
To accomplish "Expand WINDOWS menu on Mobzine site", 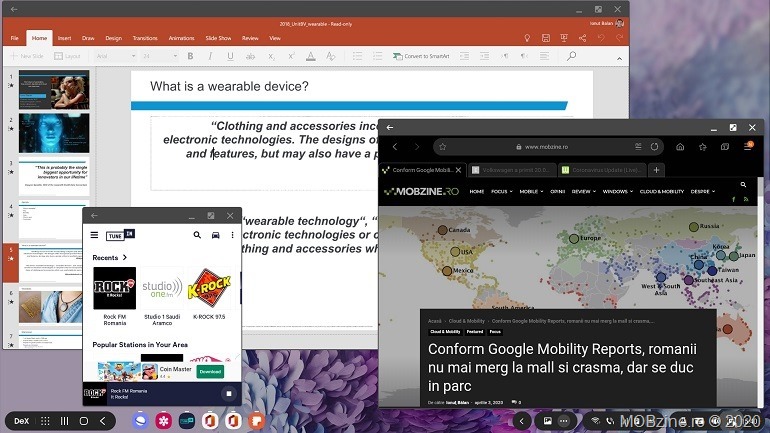I will [x=618, y=191].
